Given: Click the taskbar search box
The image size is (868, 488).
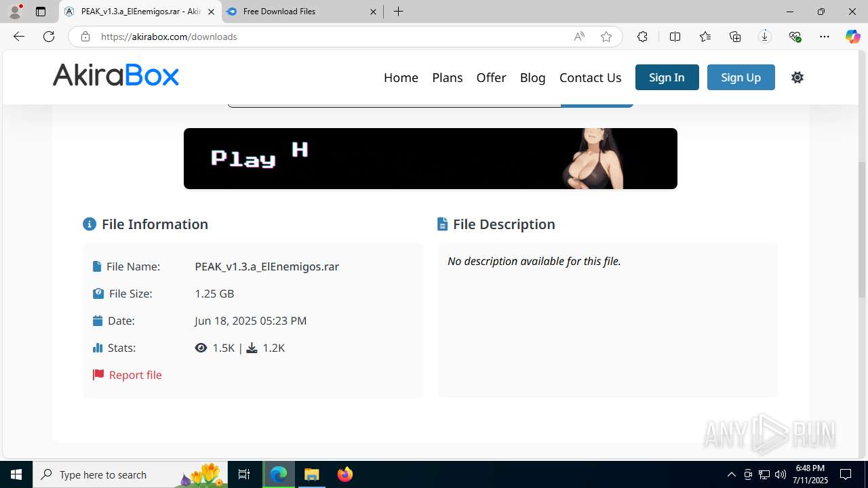Looking at the screenshot, I should [x=130, y=474].
